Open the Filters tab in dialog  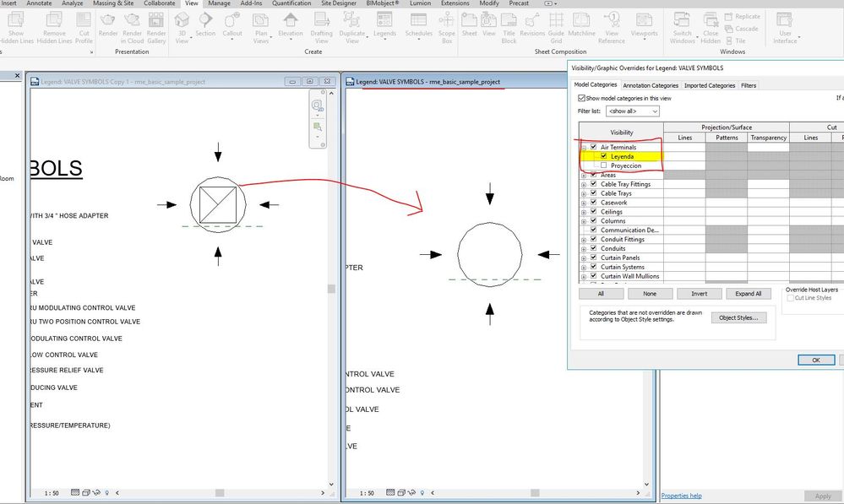(749, 85)
